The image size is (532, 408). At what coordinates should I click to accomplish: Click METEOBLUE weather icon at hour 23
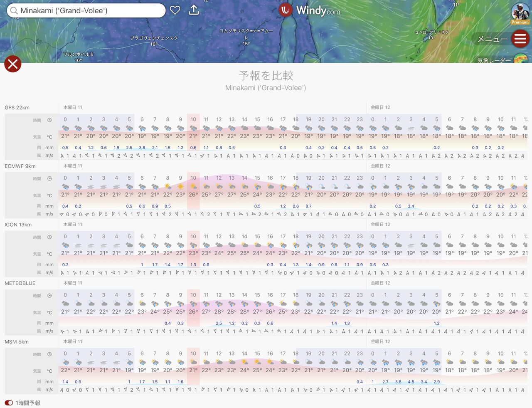[360, 304]
